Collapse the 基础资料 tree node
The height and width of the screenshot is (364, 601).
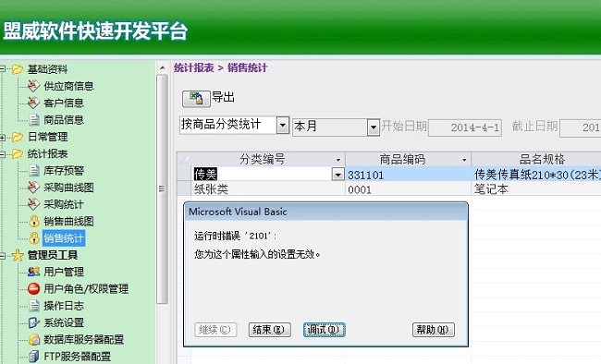coord(2,69)
